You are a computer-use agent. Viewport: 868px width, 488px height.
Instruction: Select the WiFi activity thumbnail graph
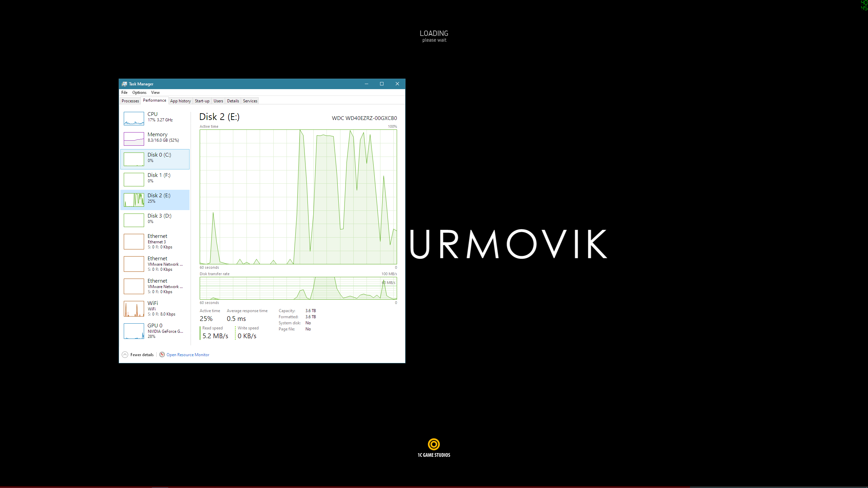(134, 309)
